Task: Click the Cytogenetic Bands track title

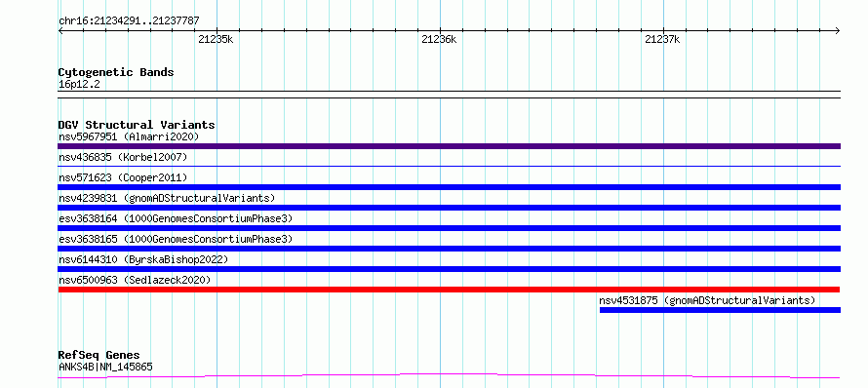Action: click(116, 72)
